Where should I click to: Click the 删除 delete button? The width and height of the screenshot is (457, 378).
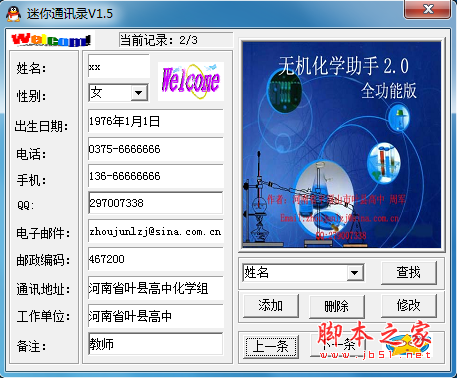(x=337, y=306)
